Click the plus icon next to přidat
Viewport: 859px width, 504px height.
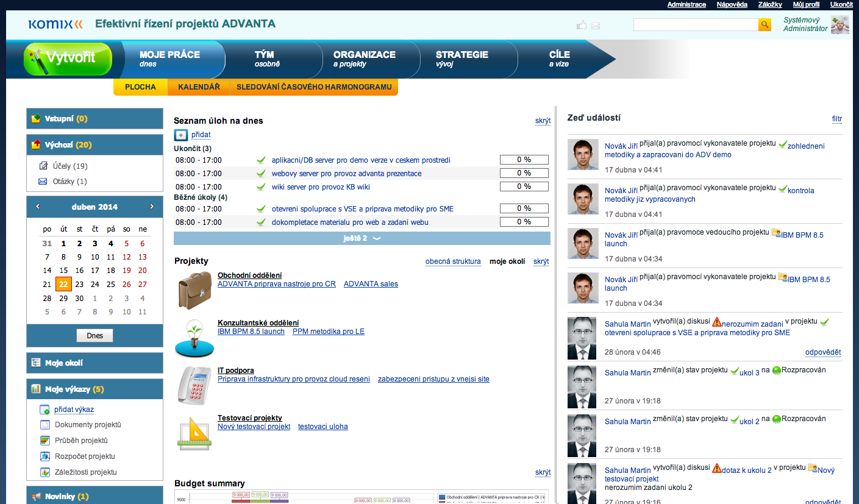point(181,135)
